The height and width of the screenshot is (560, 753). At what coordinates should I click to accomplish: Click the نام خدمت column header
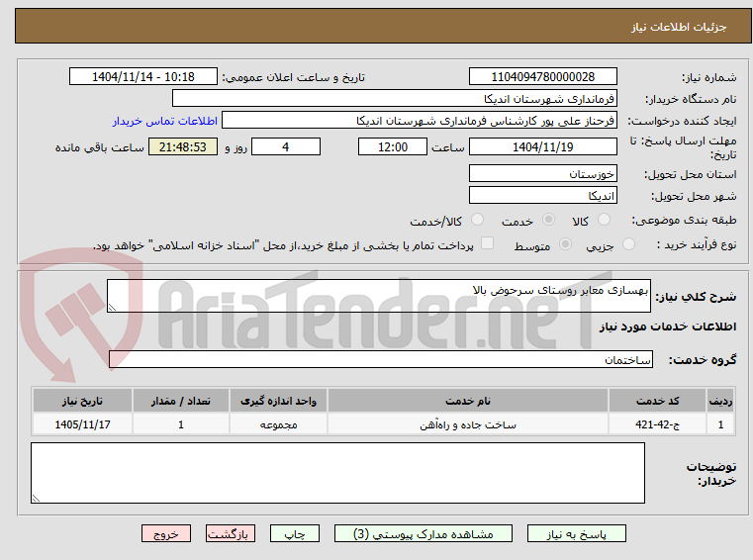pyautogui.click(x=468, y=401)
